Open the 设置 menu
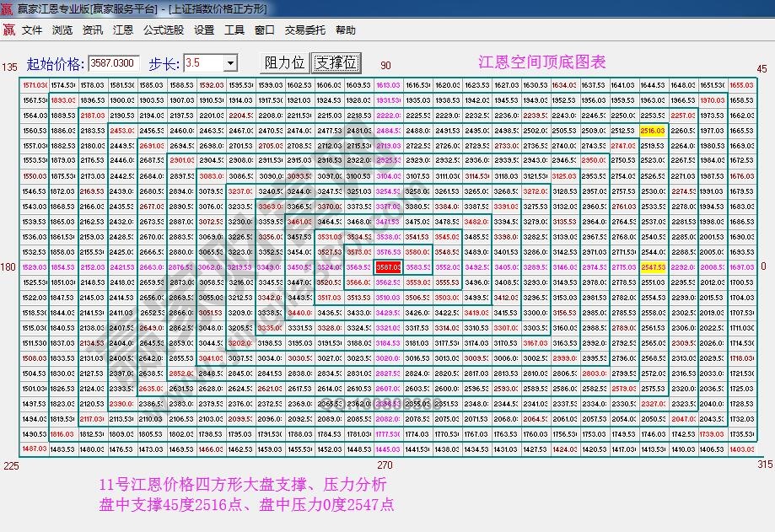Image resolution: width=775 pixels, height=532 pixels. (202, 29)
